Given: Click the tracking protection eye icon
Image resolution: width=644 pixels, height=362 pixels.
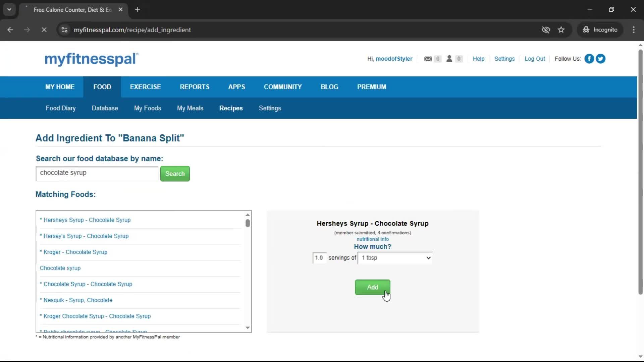Looking at the screenshot, I should tap(546, 30).
